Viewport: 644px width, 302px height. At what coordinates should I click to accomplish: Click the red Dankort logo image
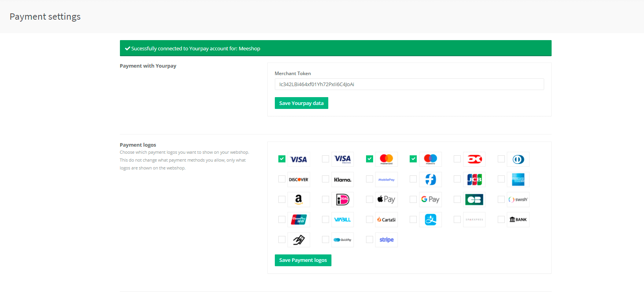coord(475,159)
